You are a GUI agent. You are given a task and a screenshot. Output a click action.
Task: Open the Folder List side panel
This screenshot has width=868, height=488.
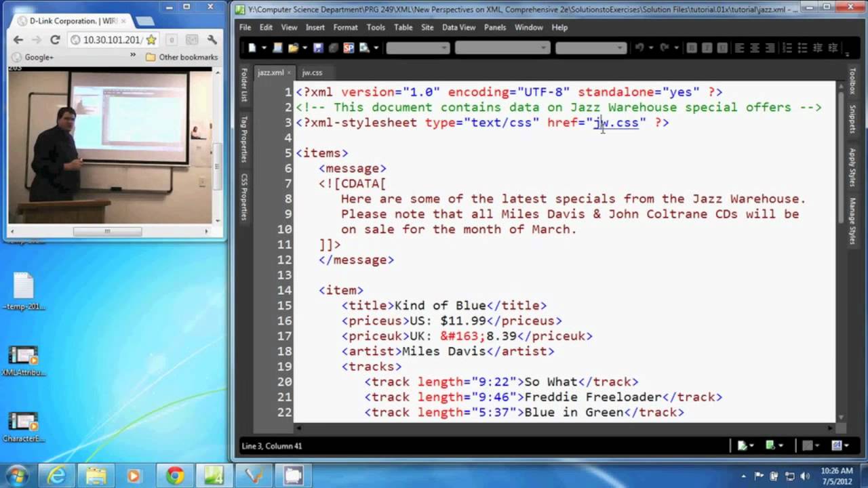pos(245,85)
